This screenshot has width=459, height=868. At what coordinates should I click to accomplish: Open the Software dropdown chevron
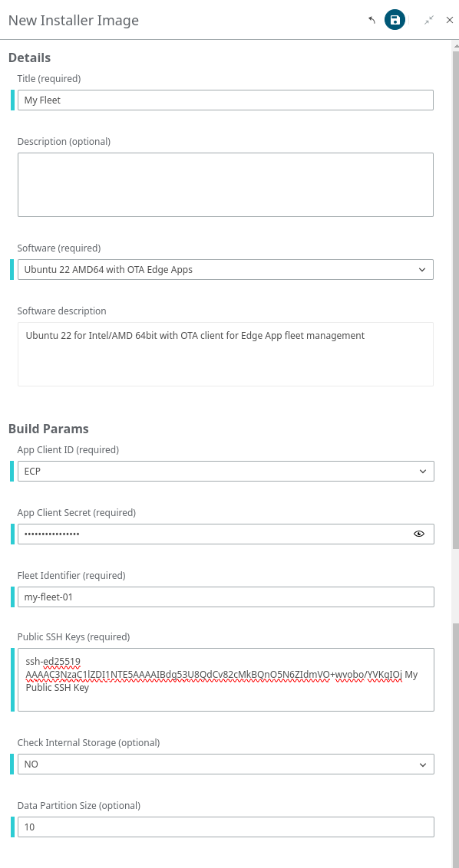pyautogui.click(x=422, y=270)
